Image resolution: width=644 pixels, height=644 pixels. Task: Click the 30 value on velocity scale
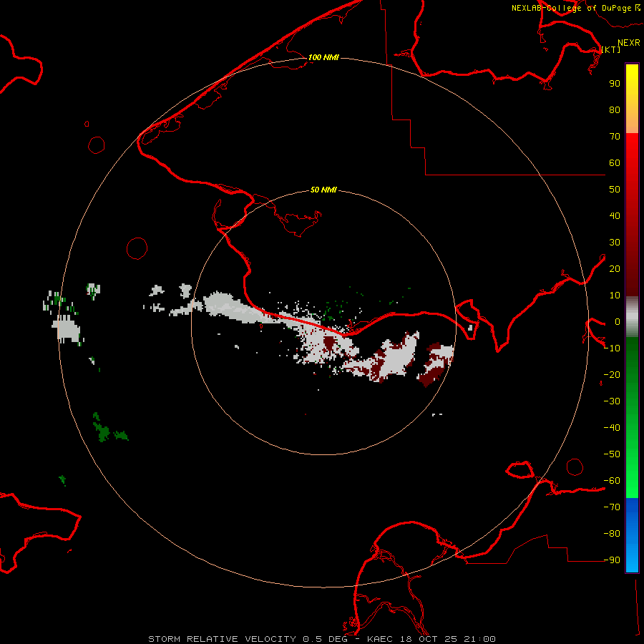point(615,243)
